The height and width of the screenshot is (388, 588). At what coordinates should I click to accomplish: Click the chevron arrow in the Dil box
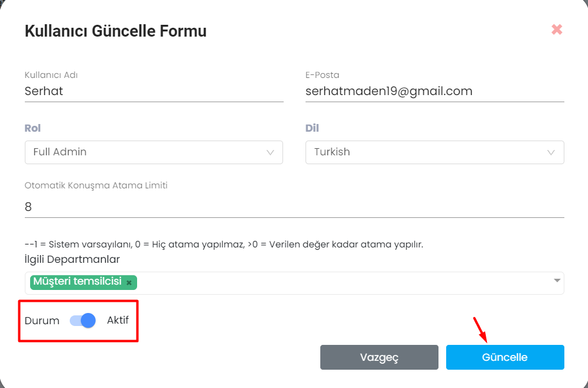551,152
